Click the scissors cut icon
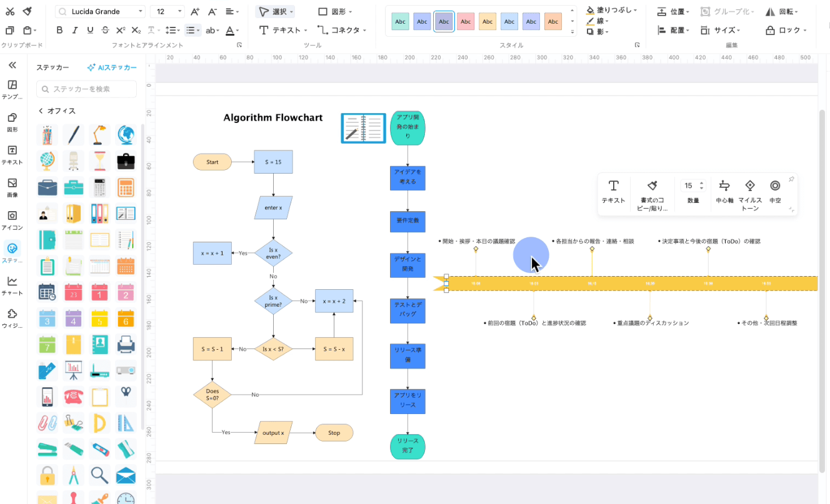The height and width of the screenshot is (504, 830). coord(10,11)
